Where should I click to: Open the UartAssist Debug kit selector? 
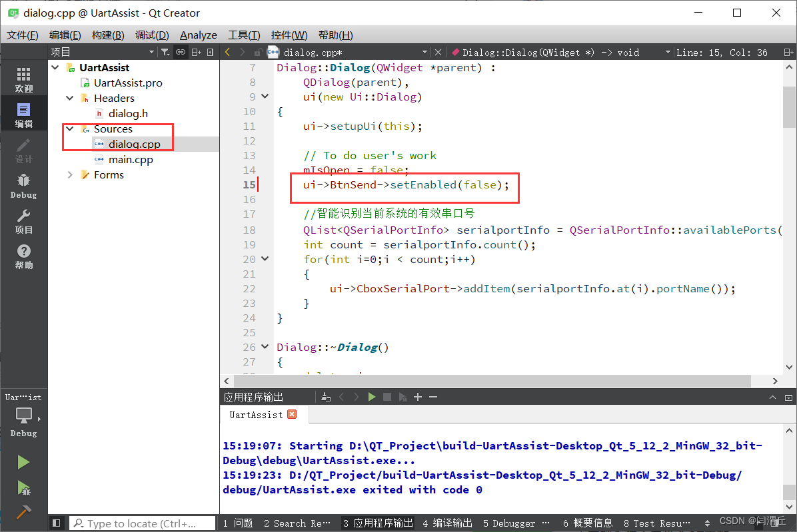(23, 415)
